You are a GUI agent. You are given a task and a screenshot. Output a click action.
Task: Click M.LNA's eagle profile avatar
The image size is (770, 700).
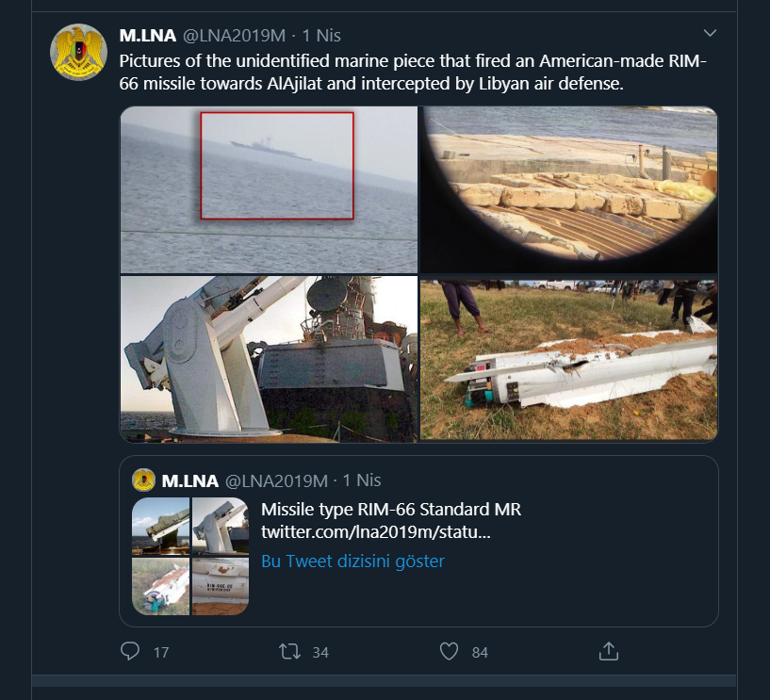tap(78, 52)
